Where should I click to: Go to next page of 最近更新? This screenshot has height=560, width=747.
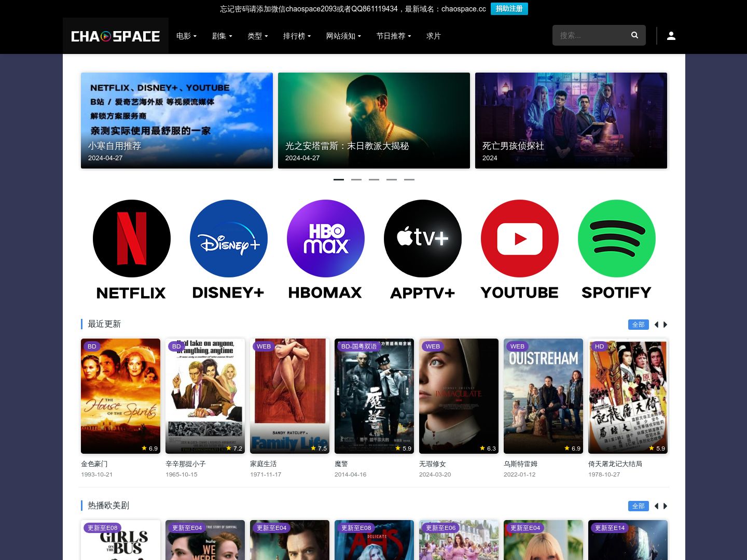point(666,325)
